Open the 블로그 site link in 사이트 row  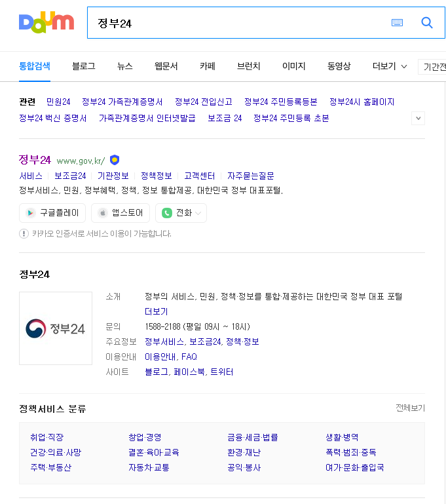coord(157,372)
